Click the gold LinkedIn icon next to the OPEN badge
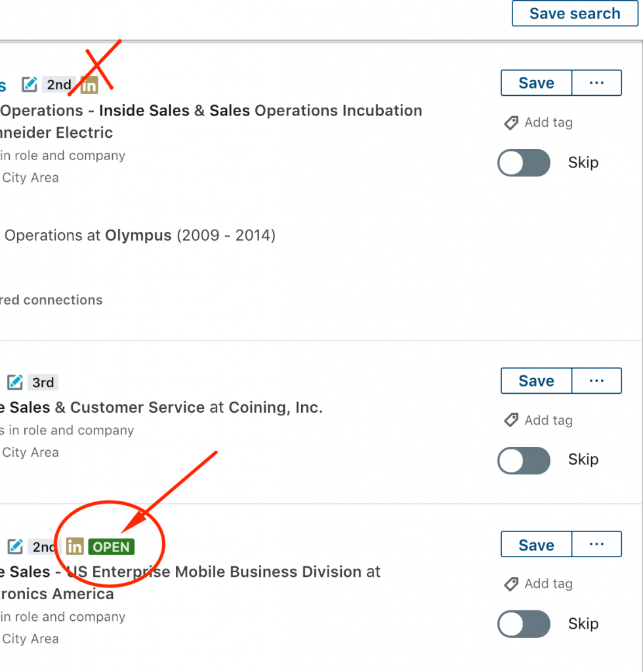 click(75, 547)
